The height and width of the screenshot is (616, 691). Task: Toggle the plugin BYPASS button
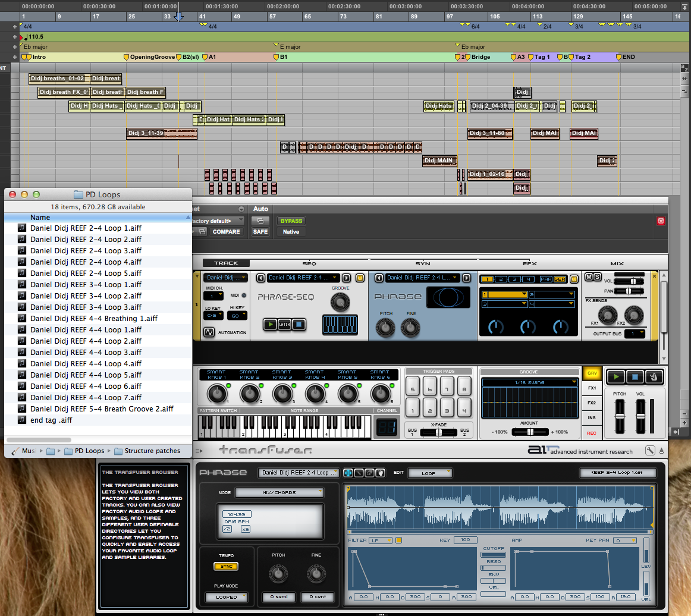click(291, 221)
